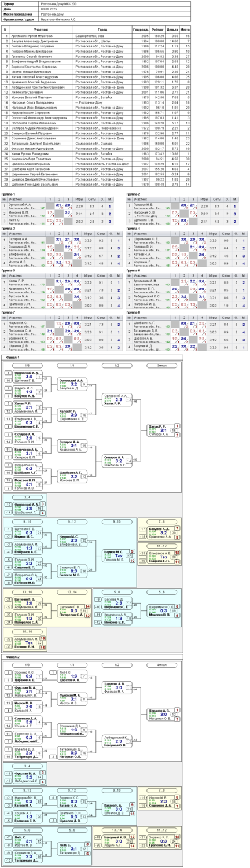This screenshot has height=868, width=250.
Task: Click Хапак Р. Р. in Группа-5 table
Action: coord(16,281)
